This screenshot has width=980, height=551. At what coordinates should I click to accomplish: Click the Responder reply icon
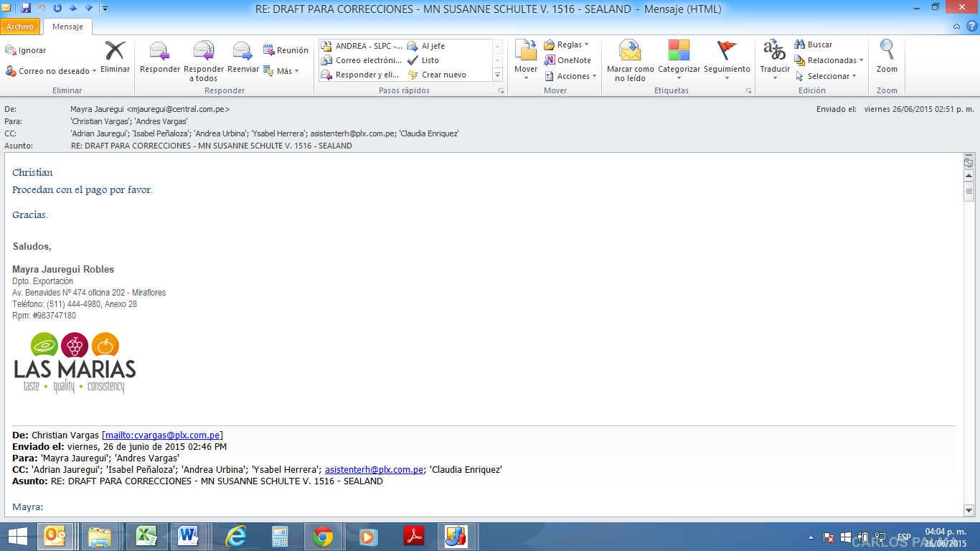tap(159, 52)
